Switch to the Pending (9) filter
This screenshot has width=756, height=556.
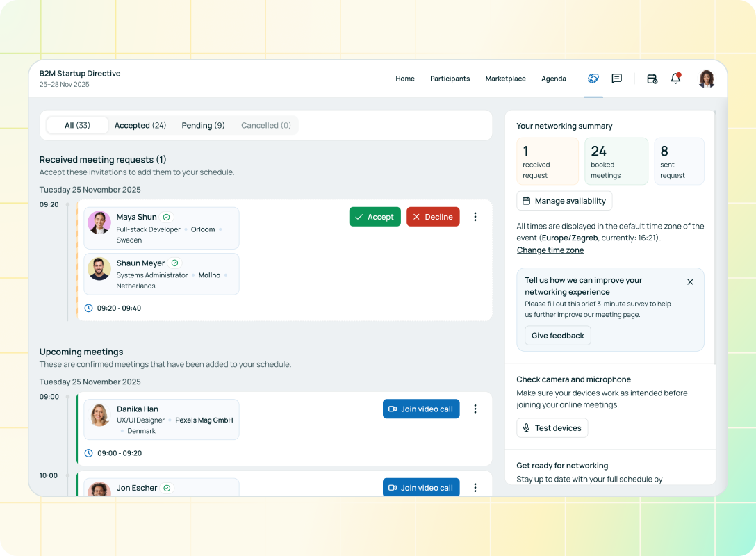[203, 126]
